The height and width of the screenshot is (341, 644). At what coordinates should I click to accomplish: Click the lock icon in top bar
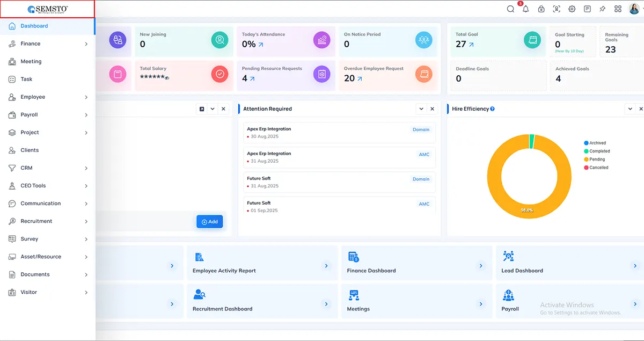(x=541, y=9)
